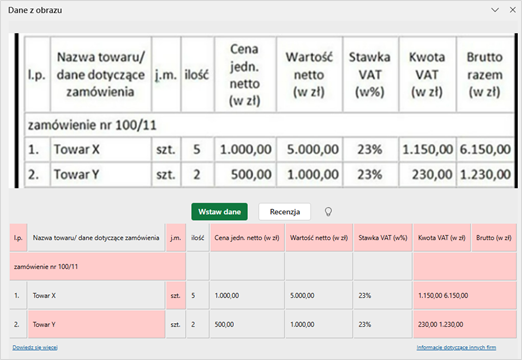Select the 1.000,00 net value cell for Towar Y
This screenshot has width=522, height=360.
pyautogui.click(x=319, y=324)
